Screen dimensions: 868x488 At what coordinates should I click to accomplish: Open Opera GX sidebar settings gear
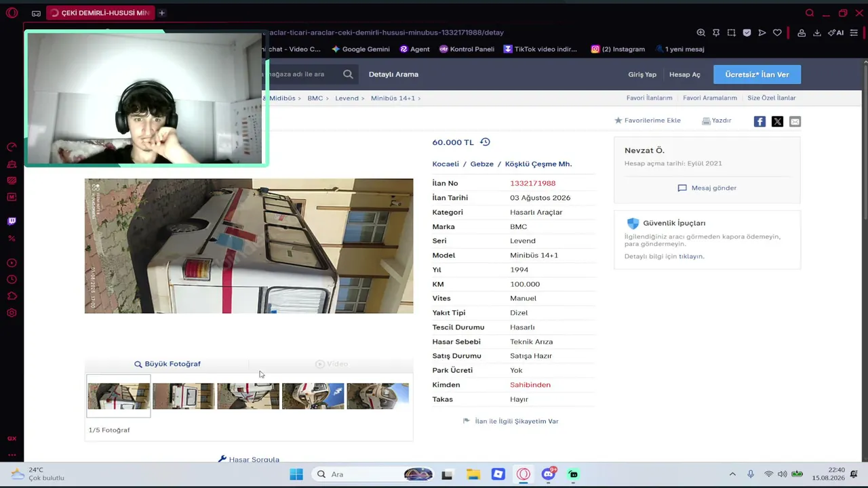12,313
